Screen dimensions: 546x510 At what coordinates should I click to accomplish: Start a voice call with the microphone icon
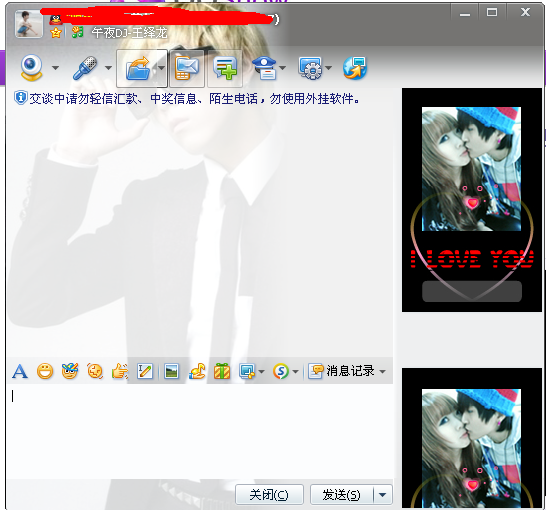[85, 68]
